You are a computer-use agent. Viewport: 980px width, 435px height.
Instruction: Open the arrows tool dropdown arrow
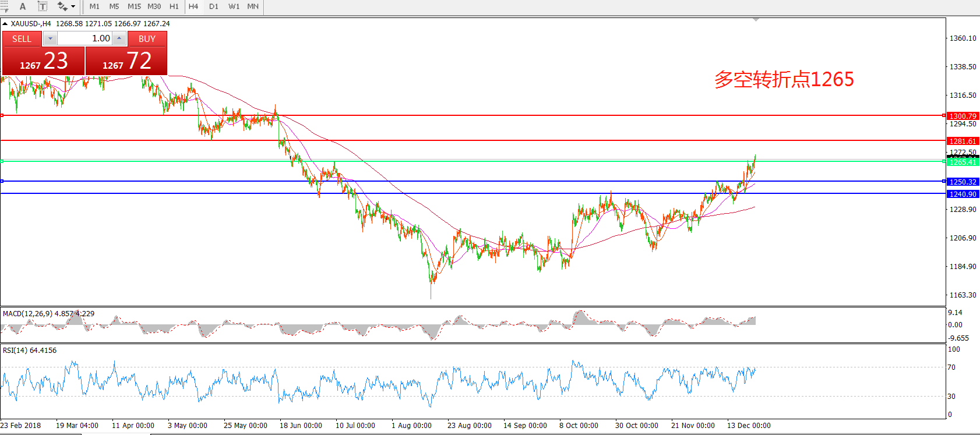coord(73,6)
